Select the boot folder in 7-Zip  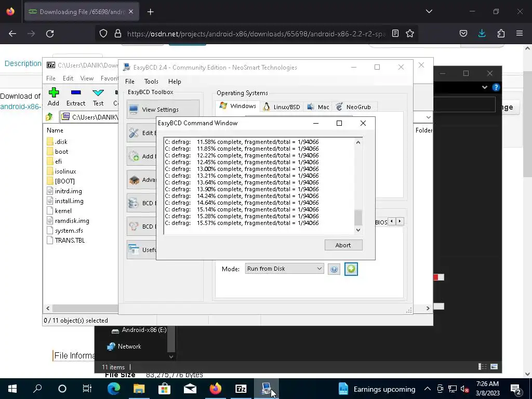tap(57, 151)
